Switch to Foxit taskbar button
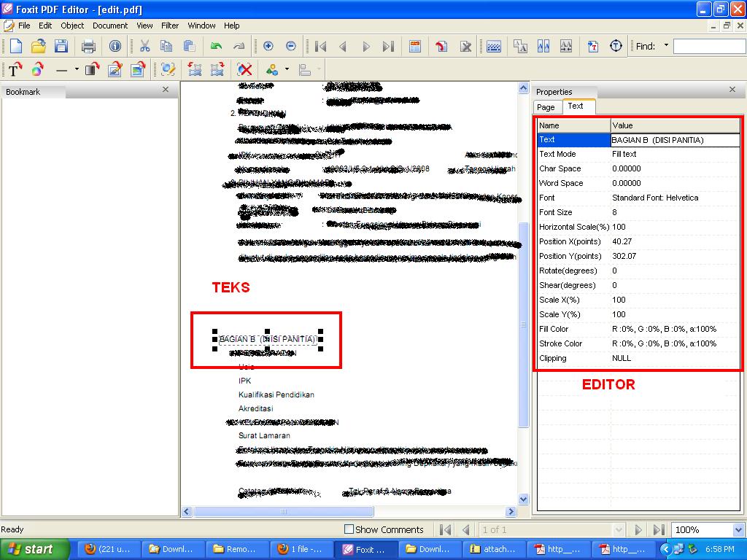The height and width of the screenshot is (560, 747). [365, 549]
